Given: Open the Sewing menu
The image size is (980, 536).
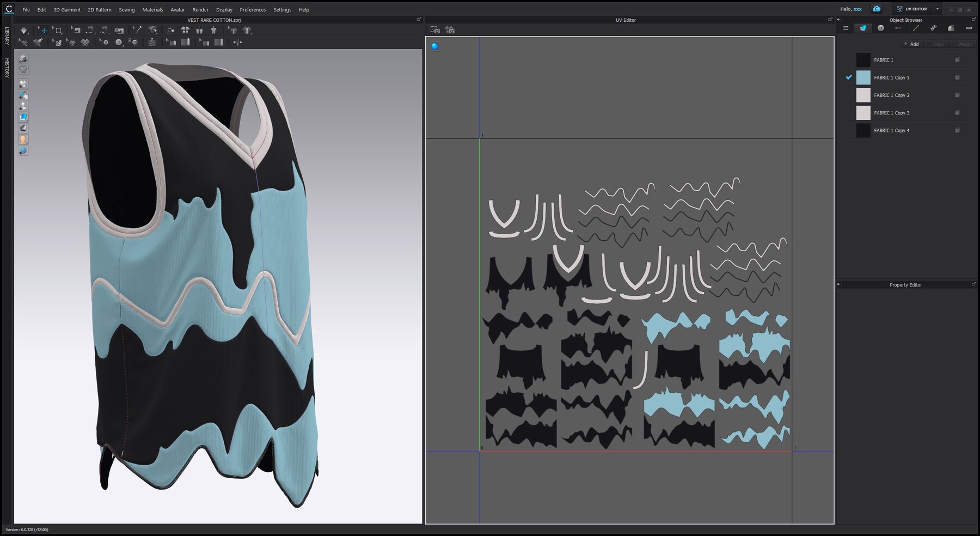Looking at the screenshot, I should [x=126, y=9].
